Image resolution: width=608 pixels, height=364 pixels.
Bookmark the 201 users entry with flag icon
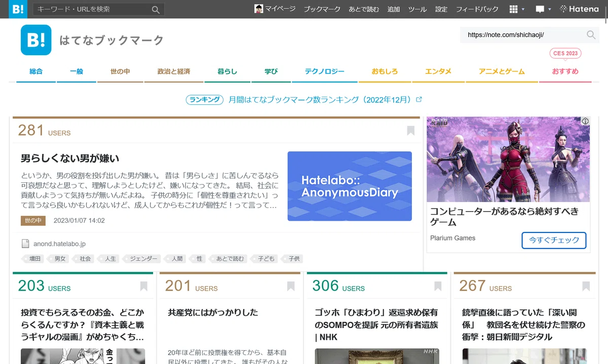[x=291, y=287]
